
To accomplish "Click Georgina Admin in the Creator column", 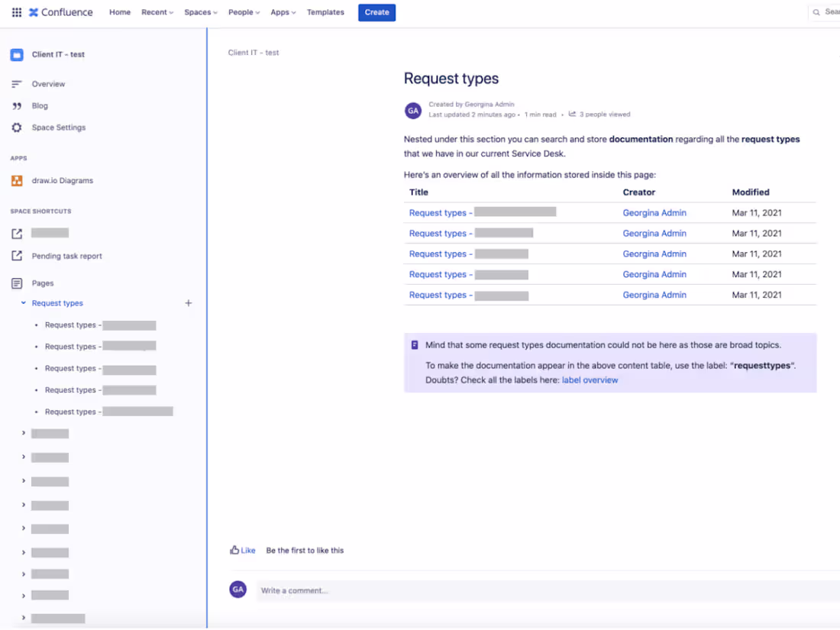I will [654, 212].
